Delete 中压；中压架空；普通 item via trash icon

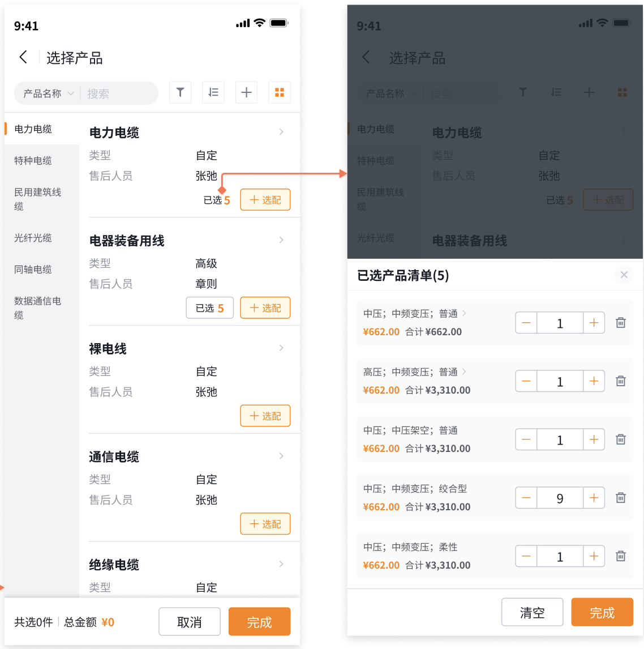(x=620, y=439)
